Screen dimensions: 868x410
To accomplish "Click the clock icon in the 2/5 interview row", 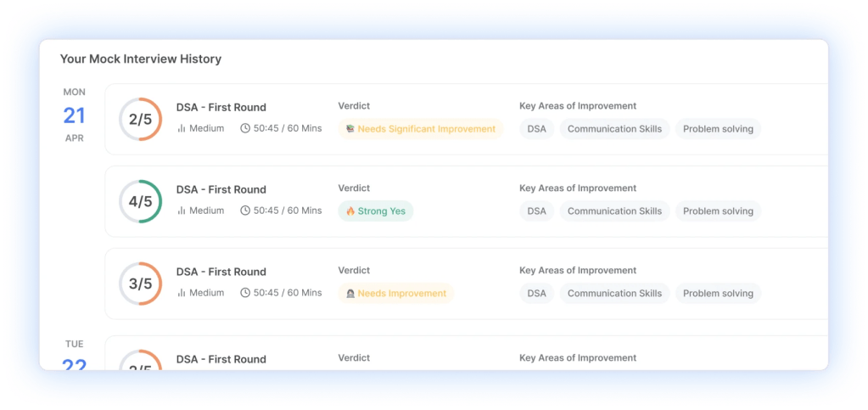I will (x=245, y=129).
